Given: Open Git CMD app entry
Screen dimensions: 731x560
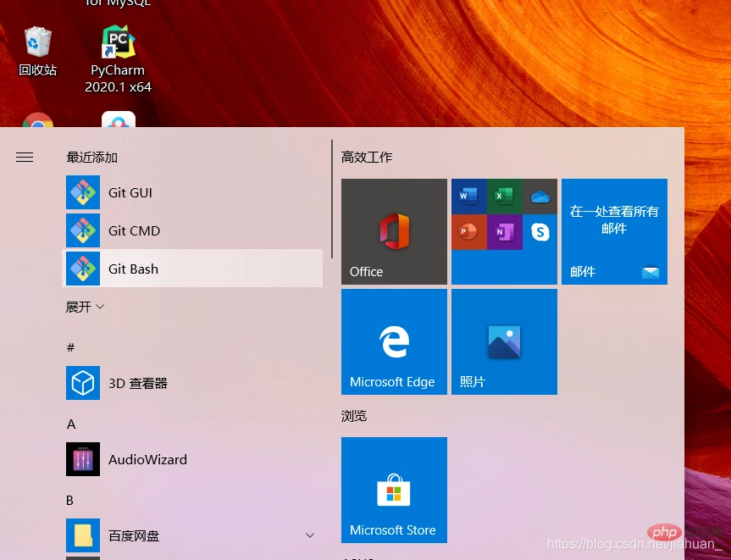Looking at the screenshot, I should (193, 230).
